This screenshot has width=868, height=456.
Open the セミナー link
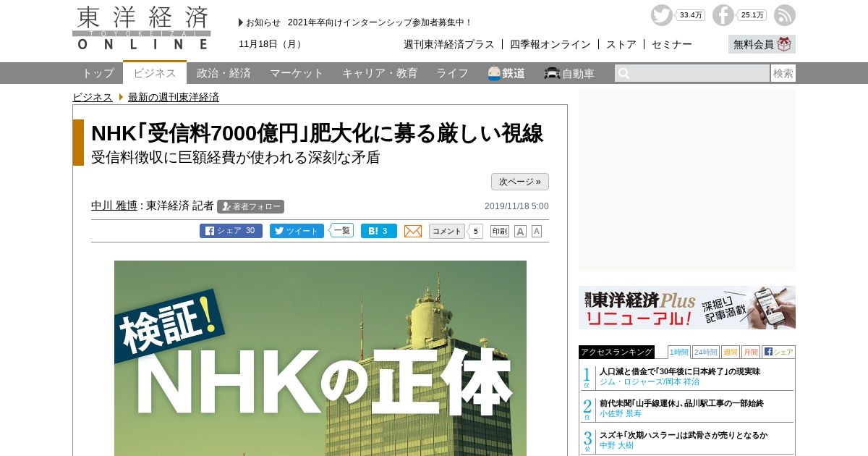point(672,44)
